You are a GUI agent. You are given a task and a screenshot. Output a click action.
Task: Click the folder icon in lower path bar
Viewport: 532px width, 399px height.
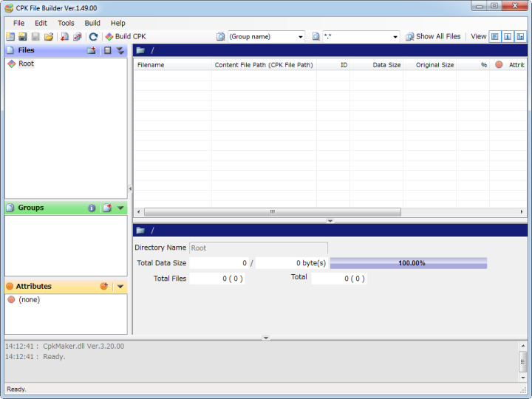click(140, 231)
